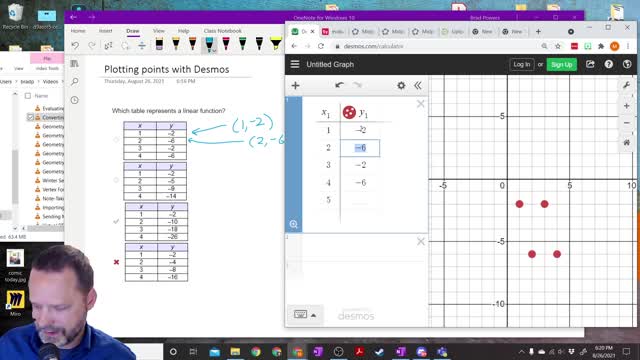Zoom in on the Desmos graph
Image resolution: width=640 pixels, height=360 pixels.
627,106
